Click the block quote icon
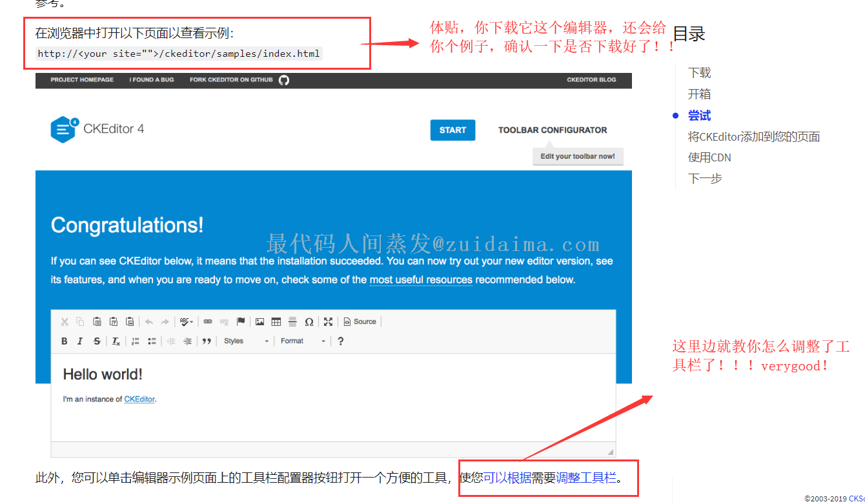This screenshot has width=865, height=504. [x=207, y=341]
